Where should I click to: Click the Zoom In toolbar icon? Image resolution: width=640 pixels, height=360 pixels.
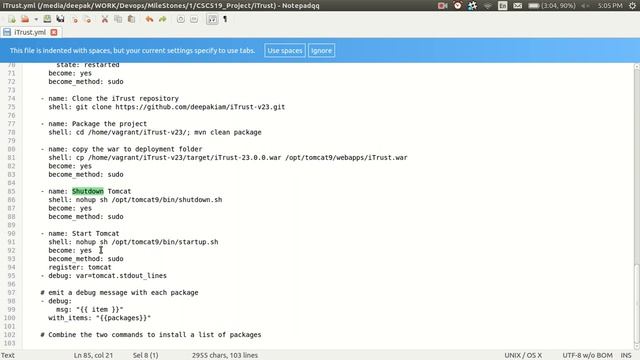click(x=180, y=19)
